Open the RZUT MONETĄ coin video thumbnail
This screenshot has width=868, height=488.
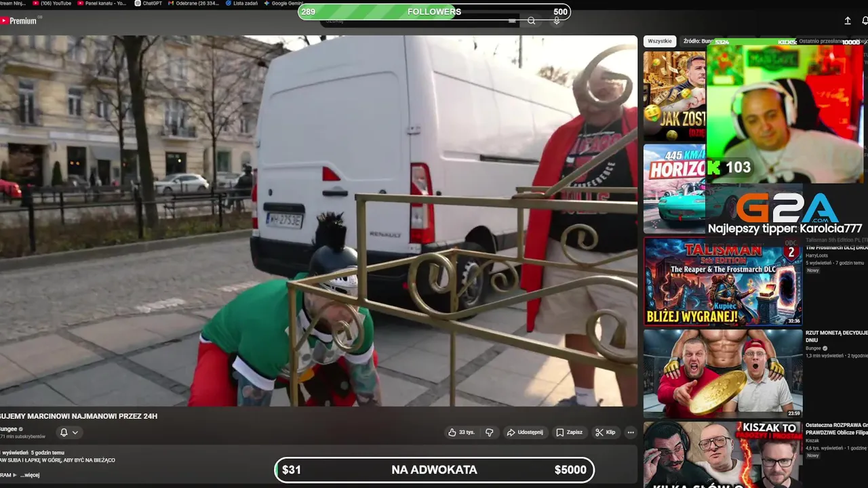pos(723,373)
